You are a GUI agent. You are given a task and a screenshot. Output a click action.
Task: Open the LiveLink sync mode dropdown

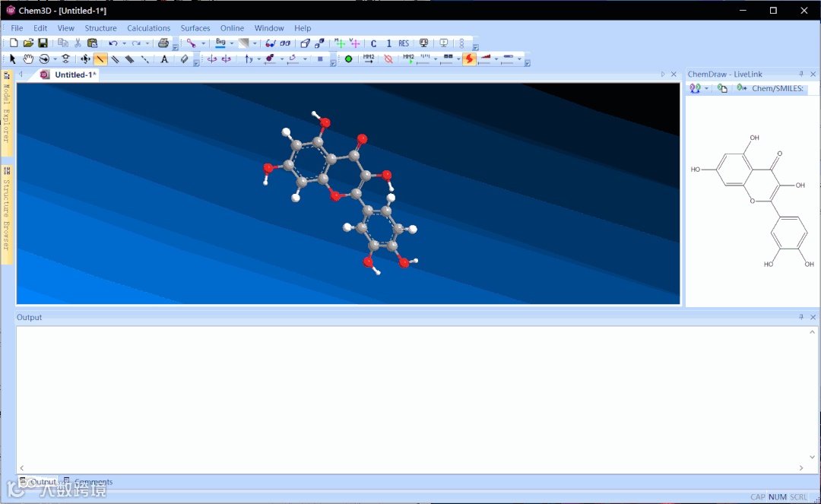coord(706,88)
